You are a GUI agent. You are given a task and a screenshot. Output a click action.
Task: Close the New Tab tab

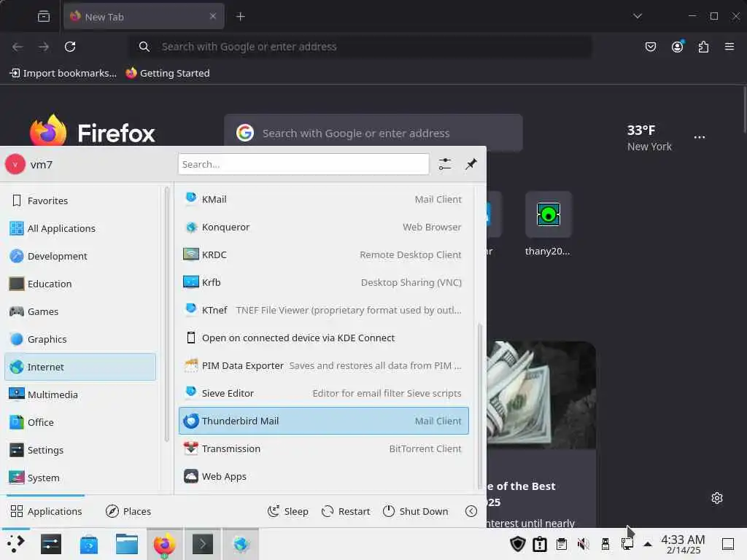213,16
